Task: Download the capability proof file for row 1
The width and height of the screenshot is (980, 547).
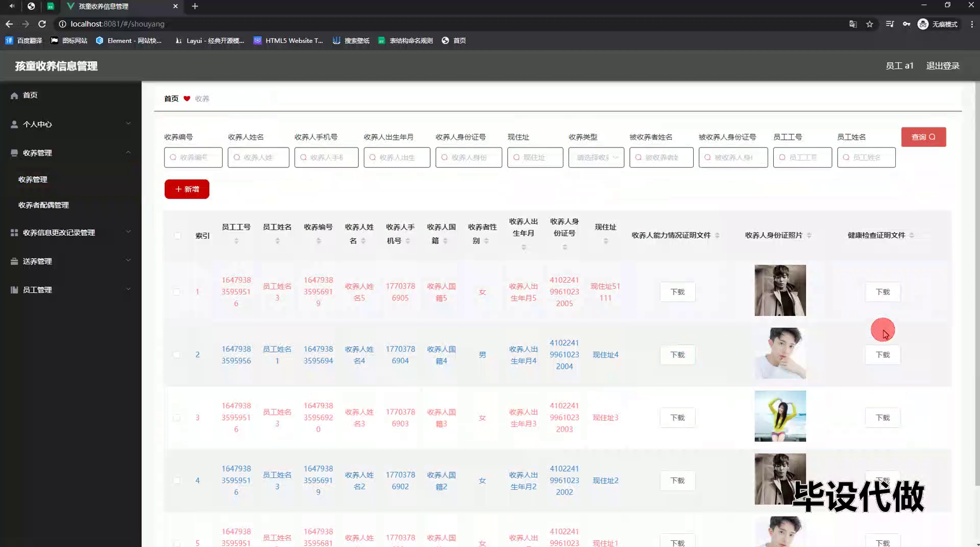Action: pos(677,292)
